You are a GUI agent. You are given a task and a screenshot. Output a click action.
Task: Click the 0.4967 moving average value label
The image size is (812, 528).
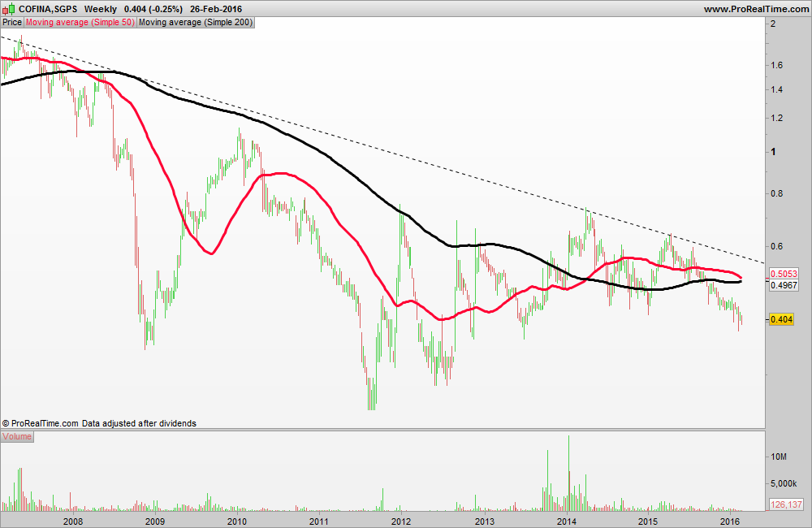[784, 285]
